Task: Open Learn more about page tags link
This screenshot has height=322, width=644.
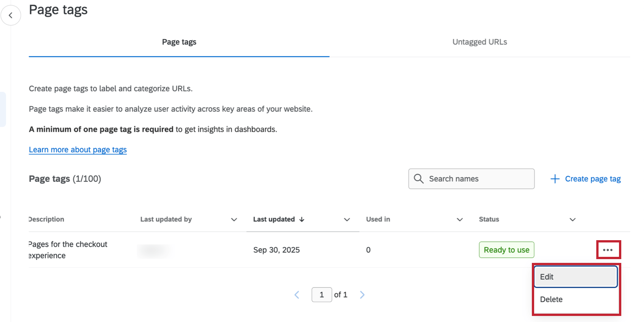Action: coord(78,150)
